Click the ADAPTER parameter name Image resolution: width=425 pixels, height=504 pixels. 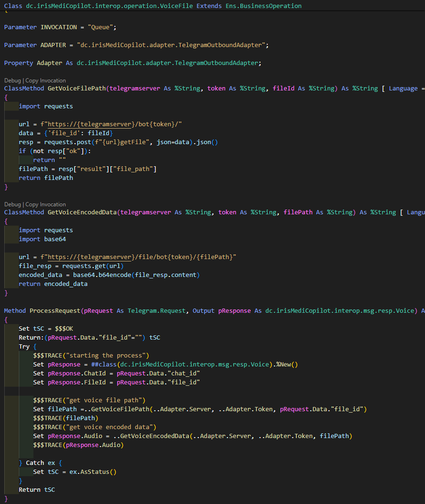tap(53, 45)
